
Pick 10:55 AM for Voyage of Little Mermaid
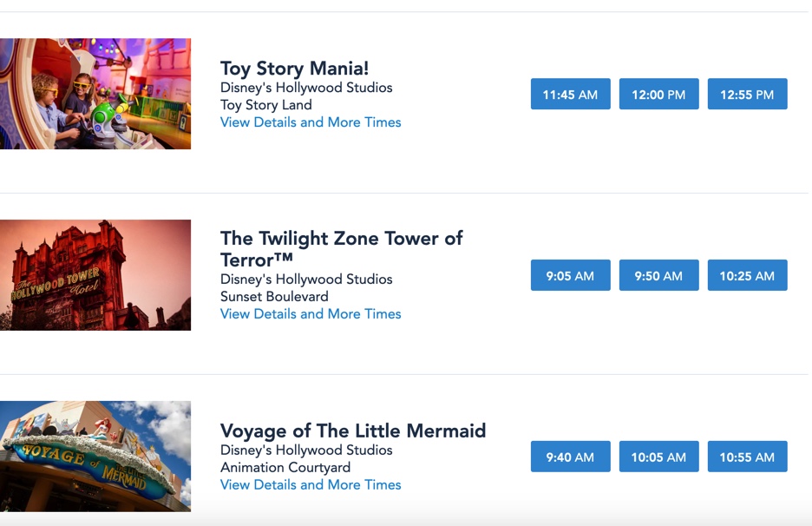747,457
